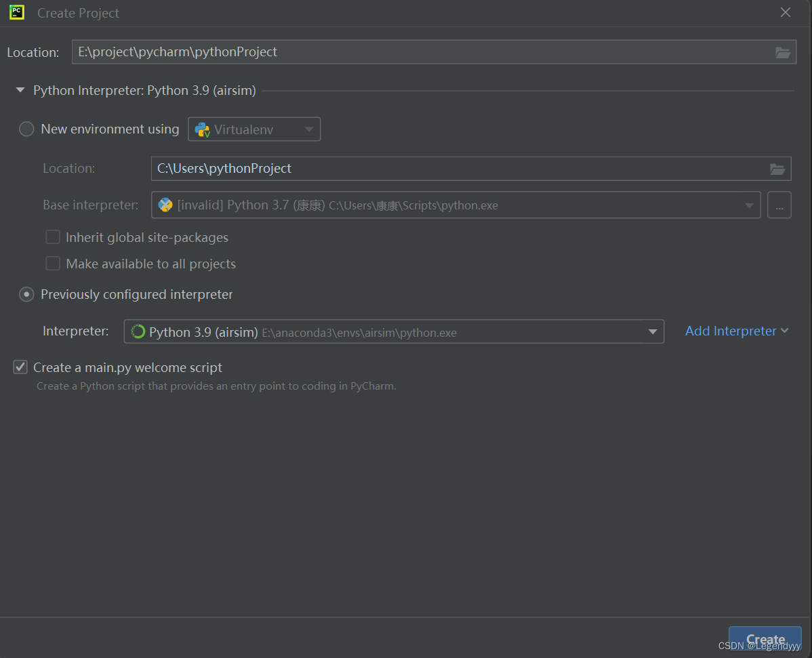This screenshot has height=658, width=812.
Task: Open the Virtualenv environment type dropdown
Action: [253, 129]
